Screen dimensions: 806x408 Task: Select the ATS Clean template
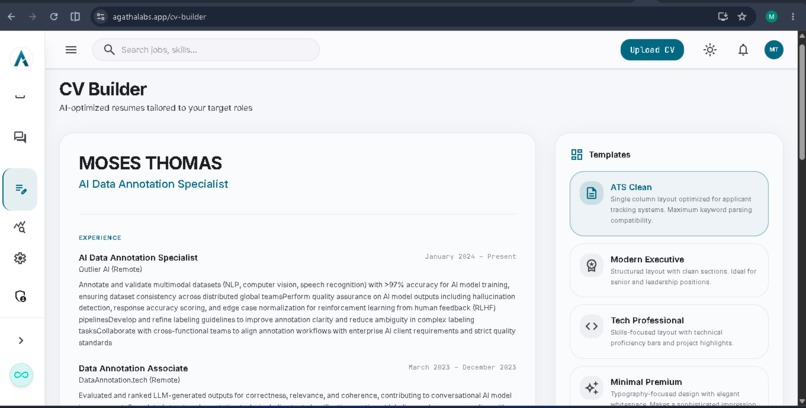tap(669, 203)
